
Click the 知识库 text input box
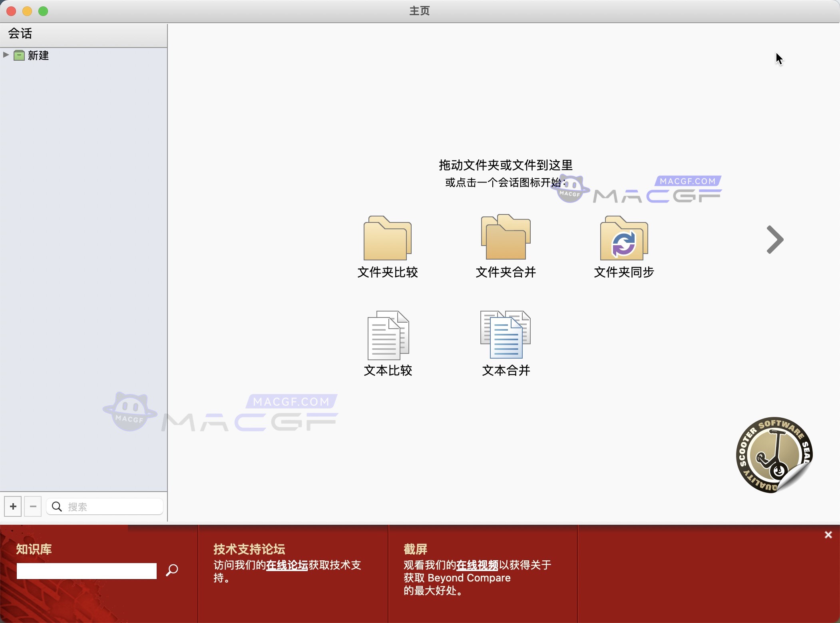click(86, 570)
